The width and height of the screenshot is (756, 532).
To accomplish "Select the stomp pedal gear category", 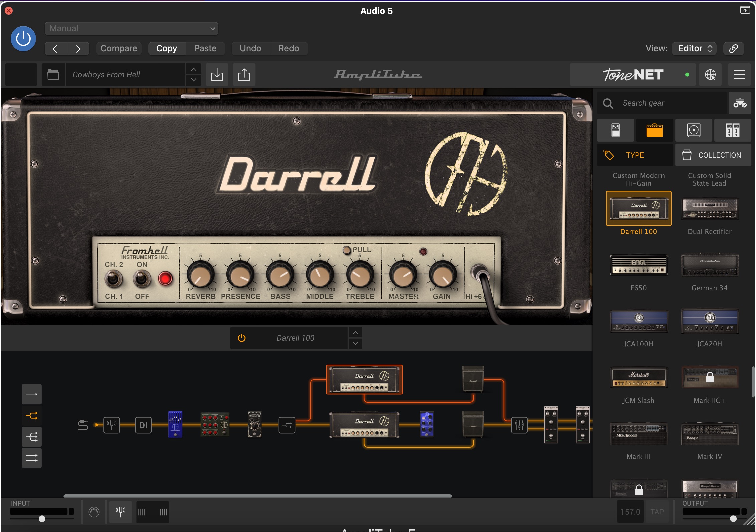I will pos(615,130).
